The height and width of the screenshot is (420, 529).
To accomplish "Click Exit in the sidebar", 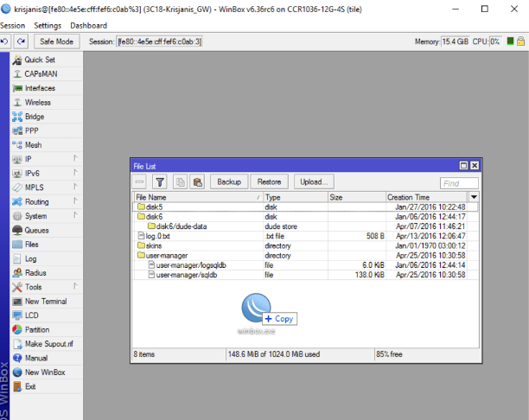I will [x=46, y=386].
